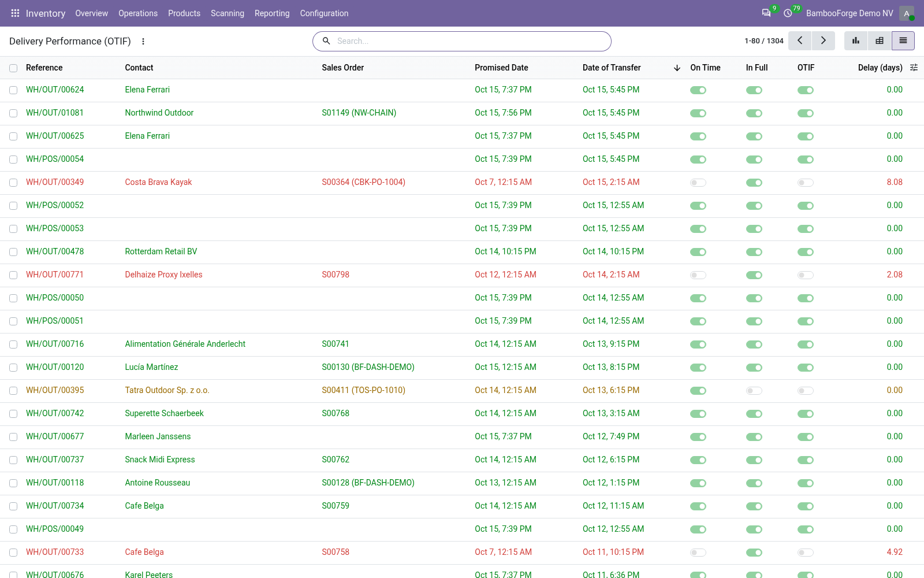The width and height of the screenshot is (924, 578).
Task: Open BambooForge Demo NV company switcher
Action: pos(850,13)
